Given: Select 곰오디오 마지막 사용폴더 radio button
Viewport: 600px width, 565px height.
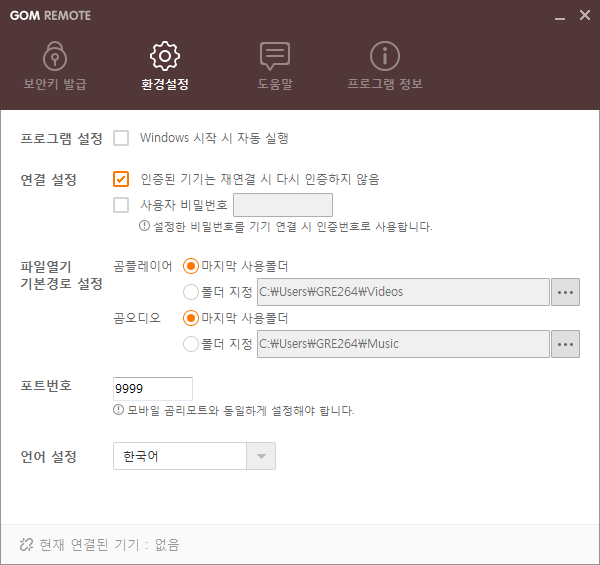Looking at the screenshot, I should point(191,318).
